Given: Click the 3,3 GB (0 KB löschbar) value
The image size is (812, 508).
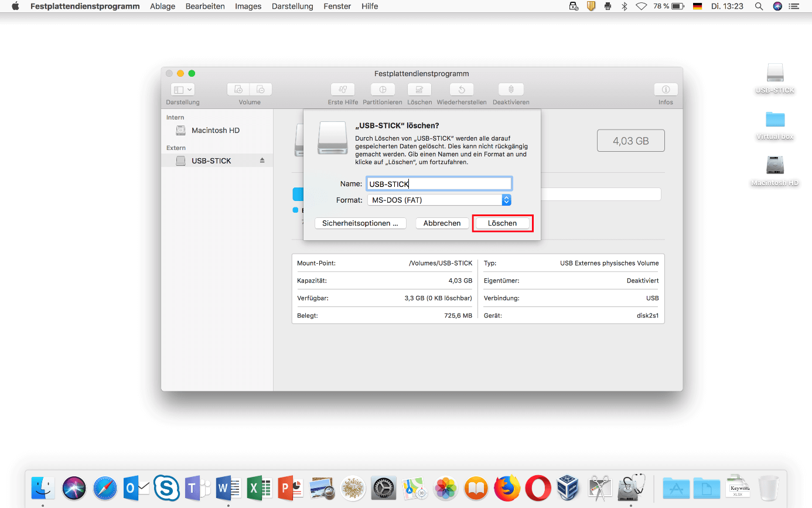Looking at the screenshot, I should pos(438,298).
